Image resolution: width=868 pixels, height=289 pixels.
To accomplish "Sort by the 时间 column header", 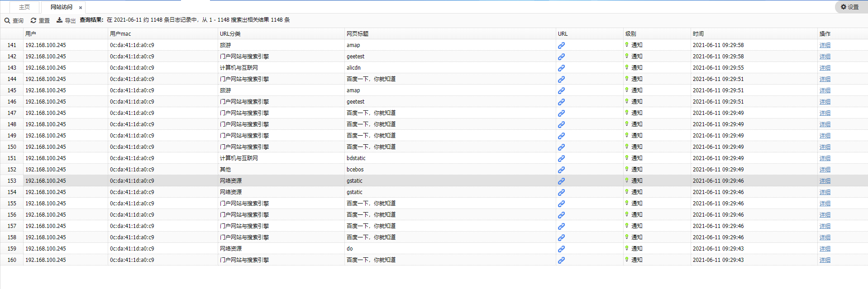I will point(698,34).
